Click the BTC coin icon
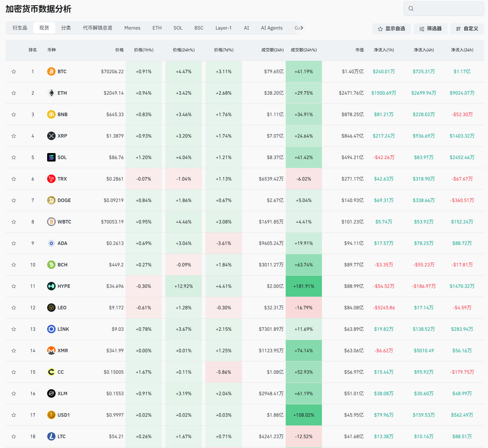 [51, 71]
